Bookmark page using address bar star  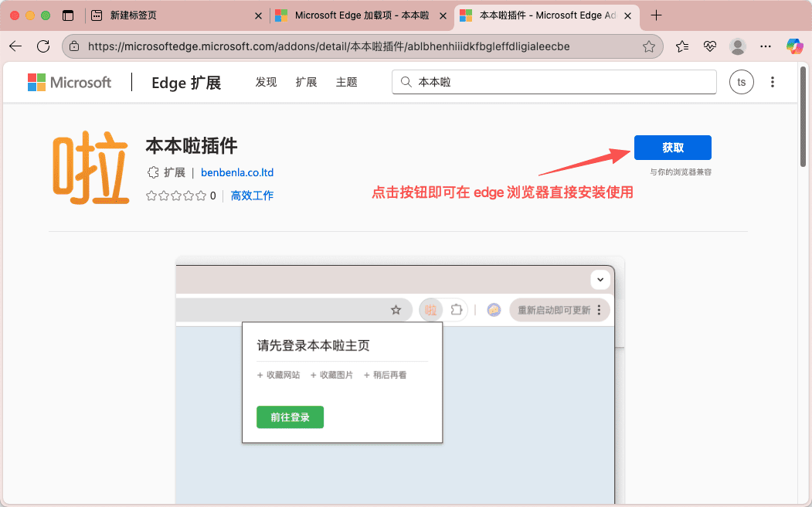pos(649,46)
